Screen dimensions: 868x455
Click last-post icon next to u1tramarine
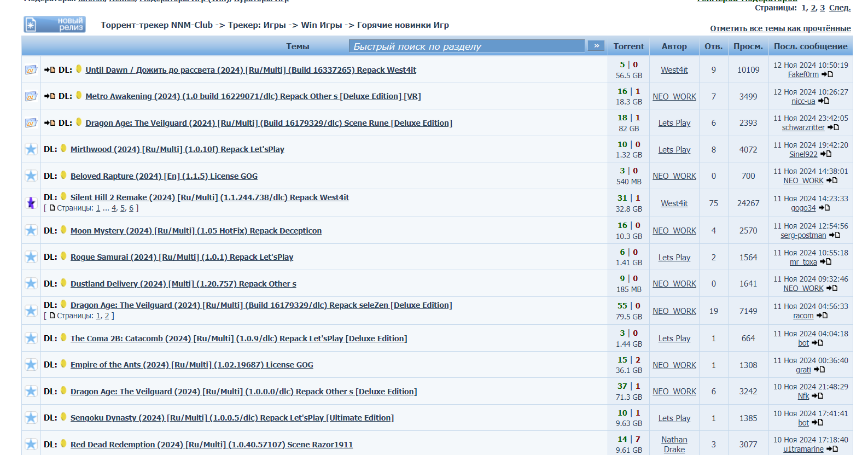click(832, 449)
